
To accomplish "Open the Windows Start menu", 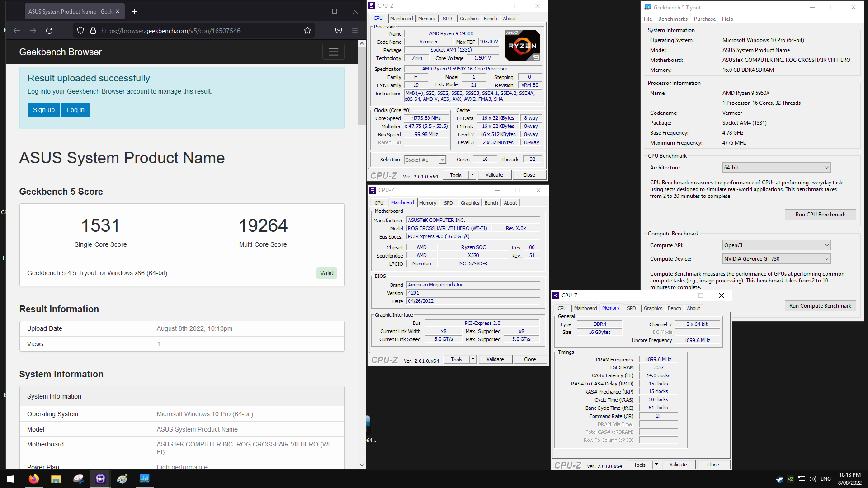I will tap(11, 479).
